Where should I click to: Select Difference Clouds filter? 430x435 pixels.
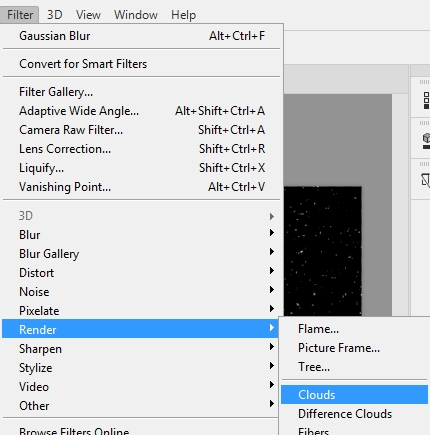(x=354, y=414)
